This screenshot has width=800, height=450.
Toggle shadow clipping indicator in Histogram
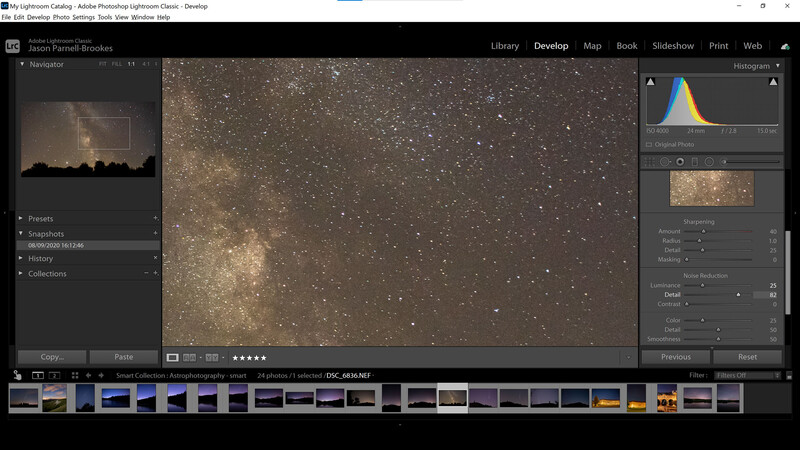pyautogui.click(x=651, y=82)
